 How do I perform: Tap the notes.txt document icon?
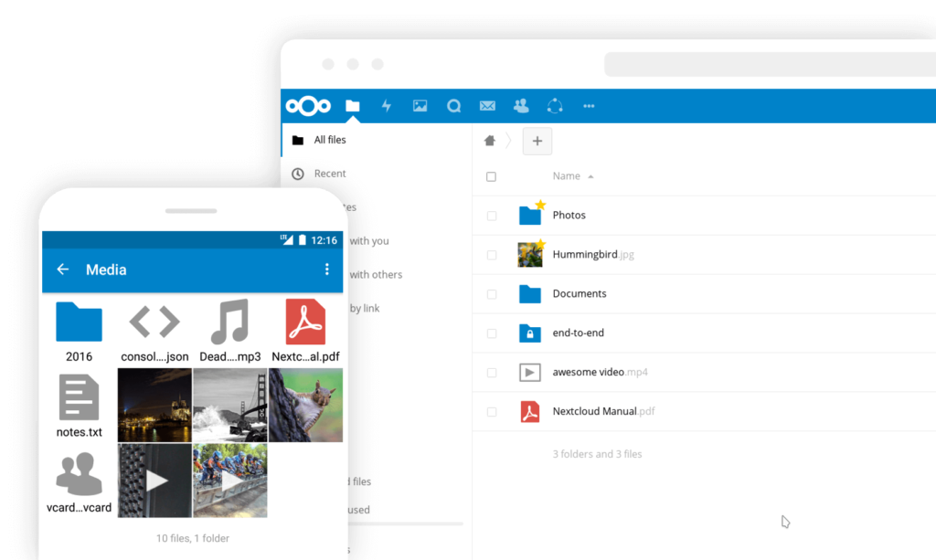(x=79, y=397)
